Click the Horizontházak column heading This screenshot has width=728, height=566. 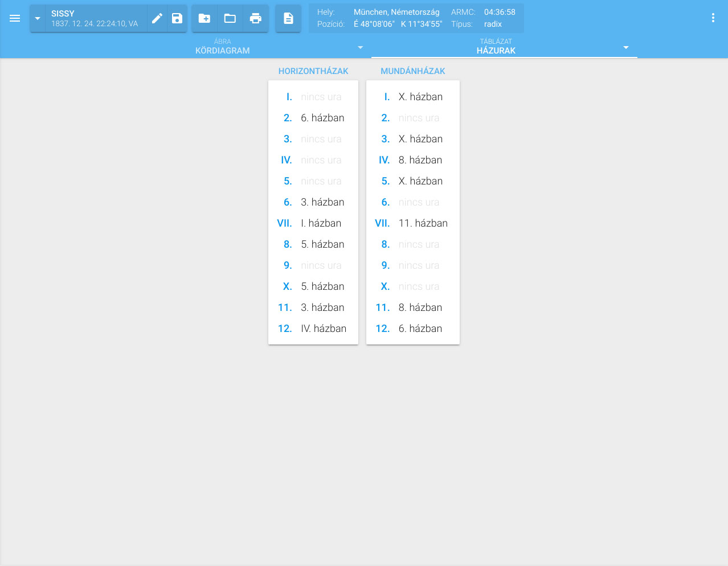(x=313, y=71)
